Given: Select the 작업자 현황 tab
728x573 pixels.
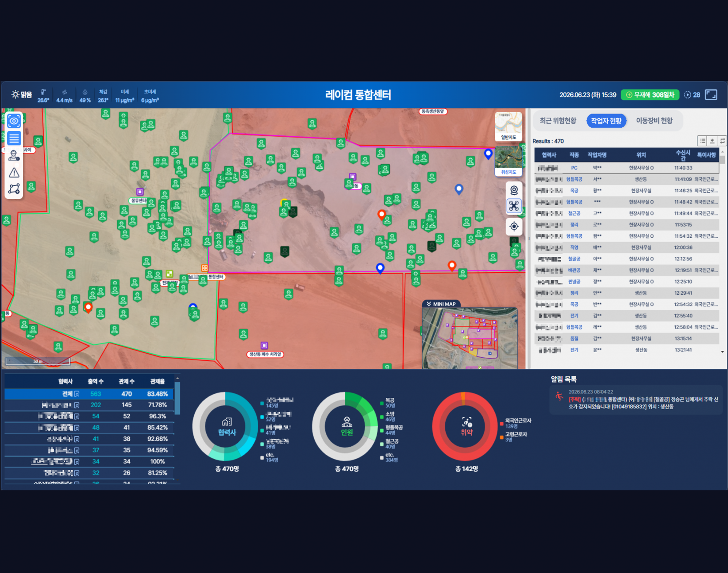Looking at the screenshot, I should click(x=606, y=121).
